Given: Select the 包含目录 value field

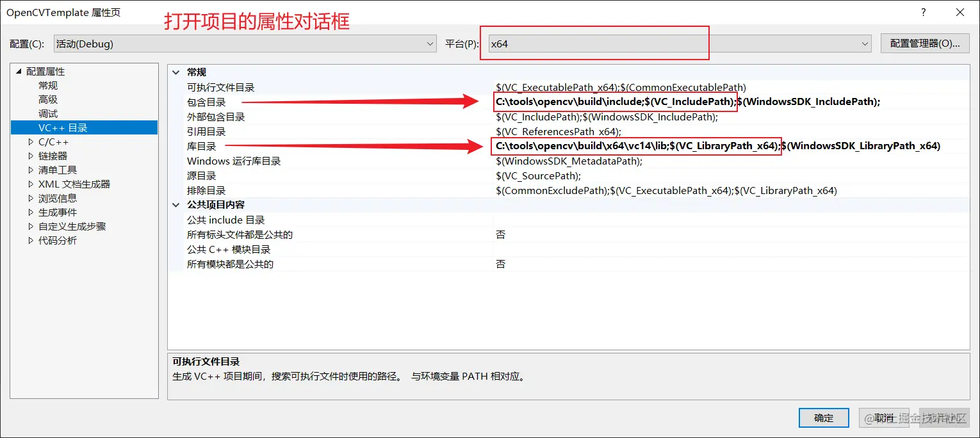Looking at the screenshot, I should click(731, 102).
